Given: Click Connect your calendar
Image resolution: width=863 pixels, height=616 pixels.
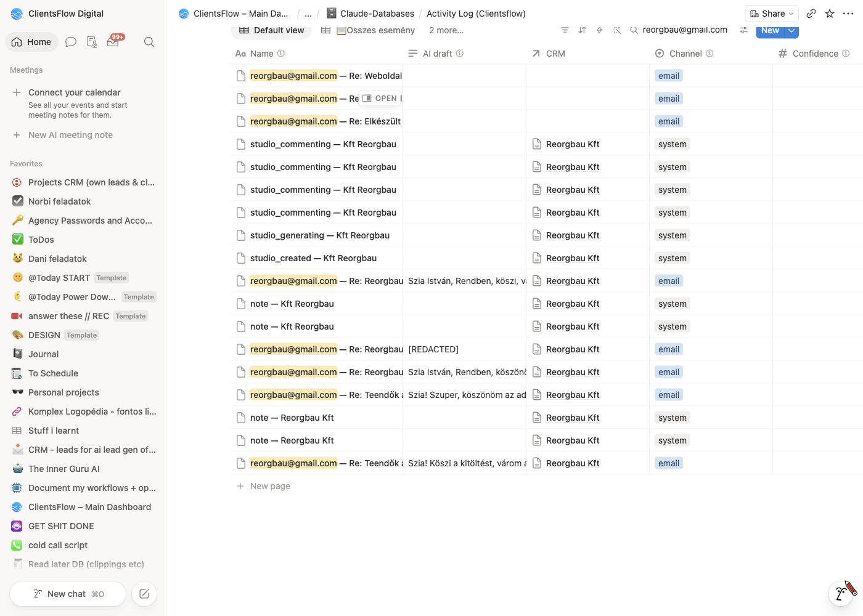Looking at the screenshot, I should 75,92.
